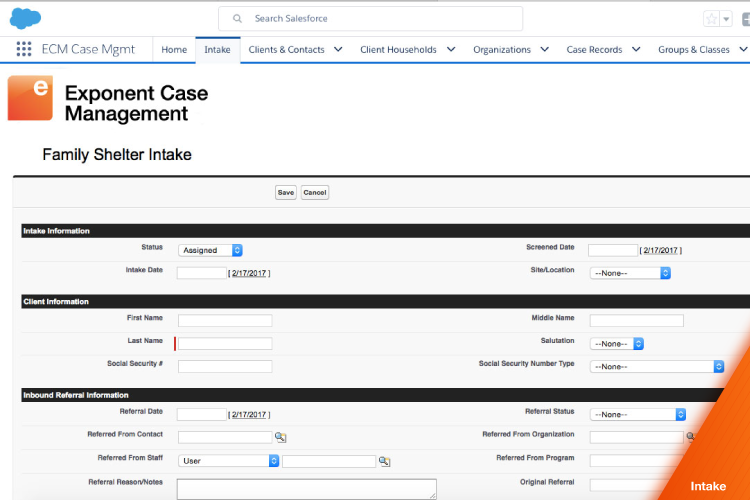Expand Case Records tab menu chevron

pos(636,49)
